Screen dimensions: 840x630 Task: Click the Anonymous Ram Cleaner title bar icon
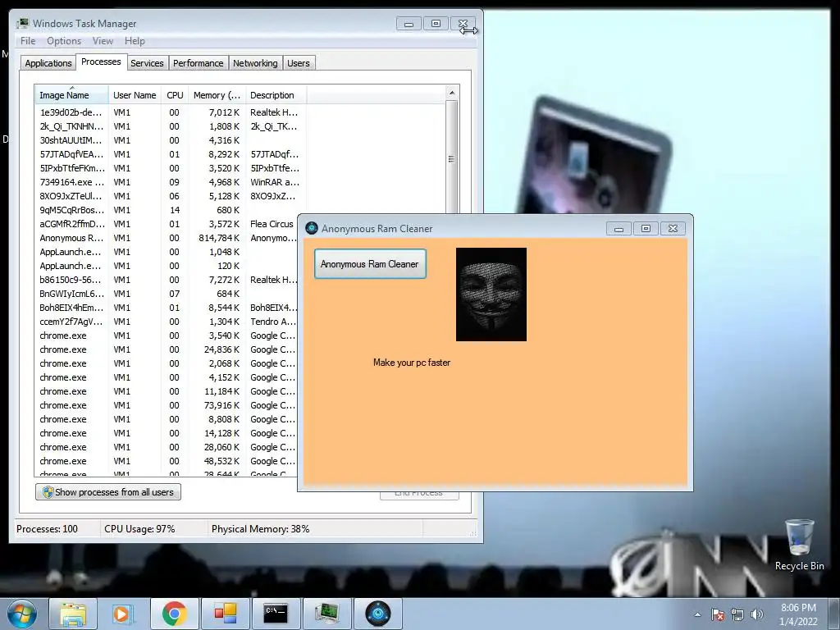[312, 228]
